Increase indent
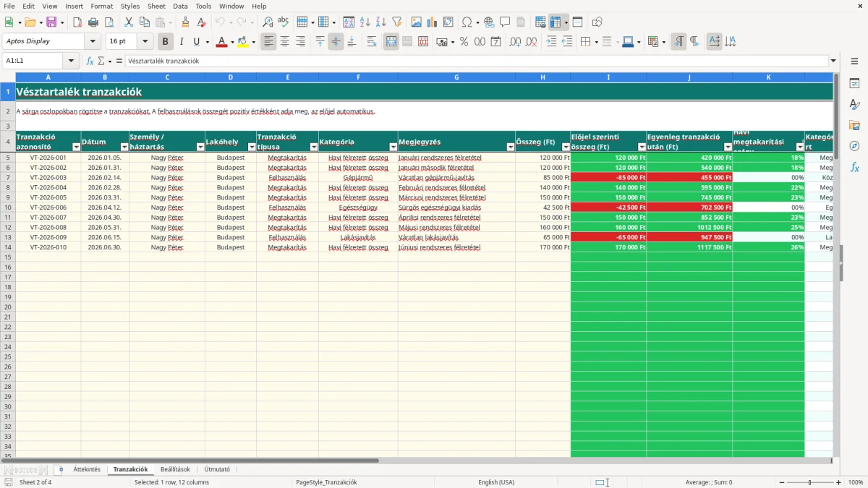The width and height of the screenshot is (868, 488). click(x=551, y=42)
